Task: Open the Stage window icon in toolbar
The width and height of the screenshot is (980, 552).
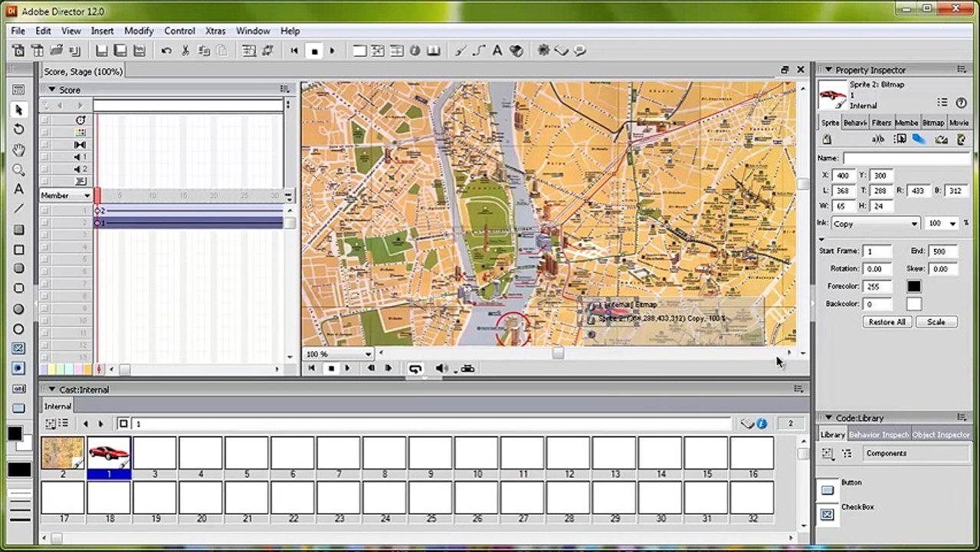Action: (x=359, y=51)
